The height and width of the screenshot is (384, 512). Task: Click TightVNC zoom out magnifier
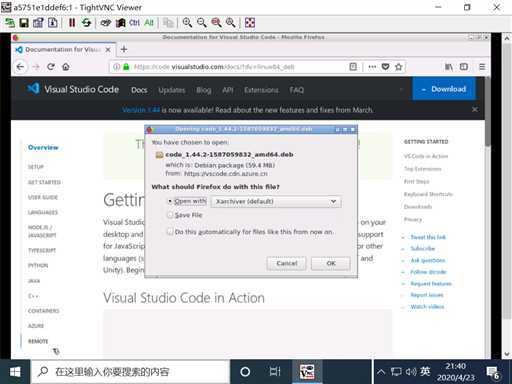click(202, 23)
